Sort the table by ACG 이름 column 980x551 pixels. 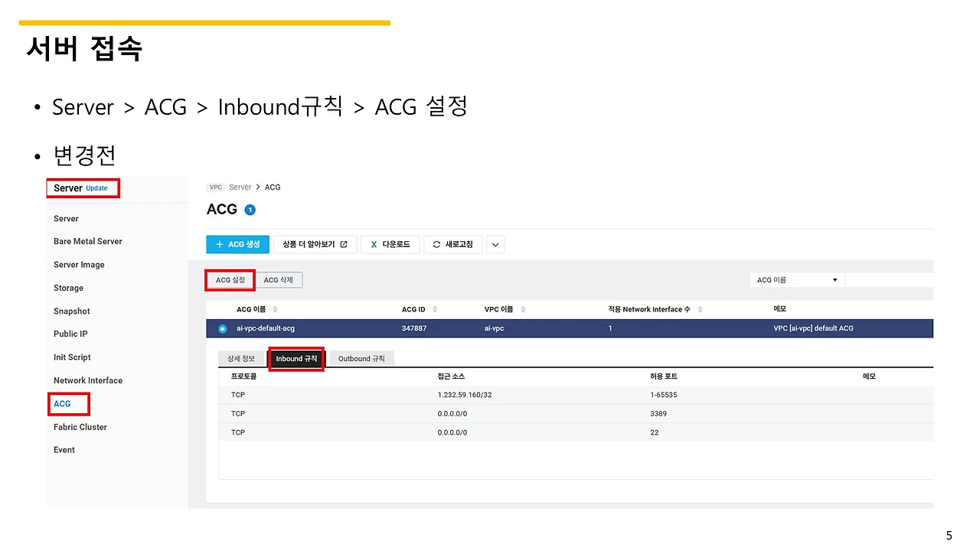coord(275,309)
